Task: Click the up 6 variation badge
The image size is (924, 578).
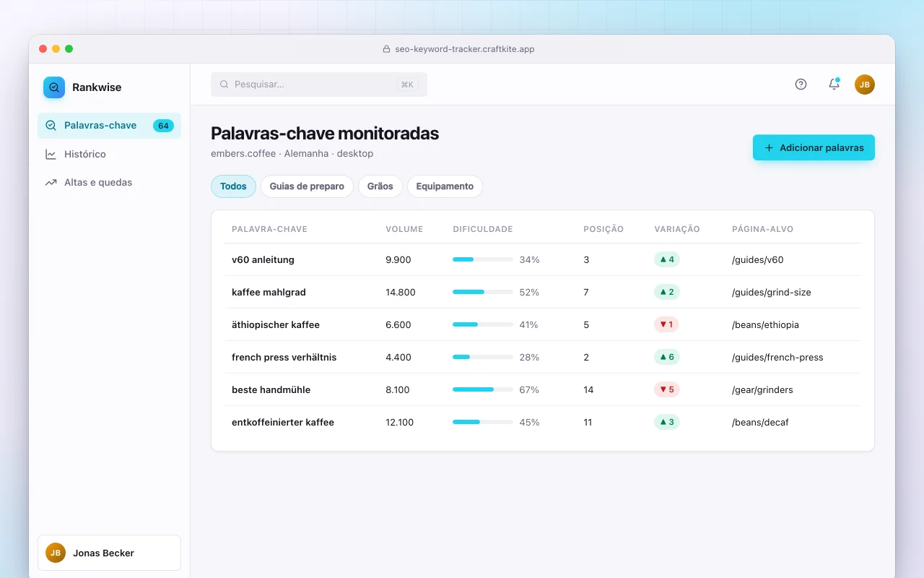Action: pyautogui.click(x=667, y=357)
